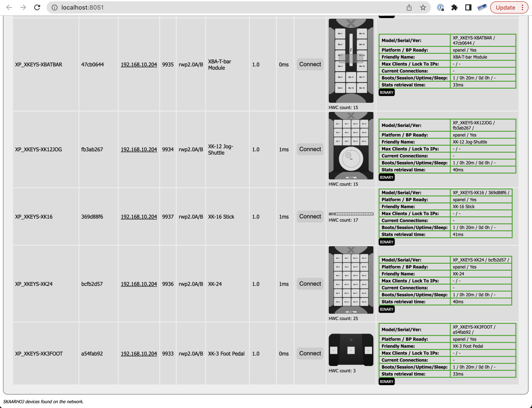Click the BINARY badge under XBATBAR stats
Screen dimensions: 532x408
tap(387, 92)
